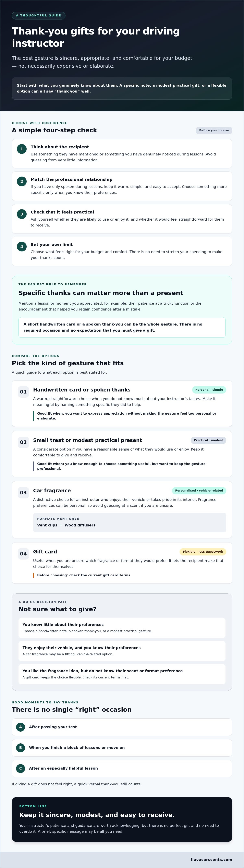The width and height of the screenshot is (244, 868).
Task: Select the 'Practical · modest' tag
Action: click(x=208, y=440)
